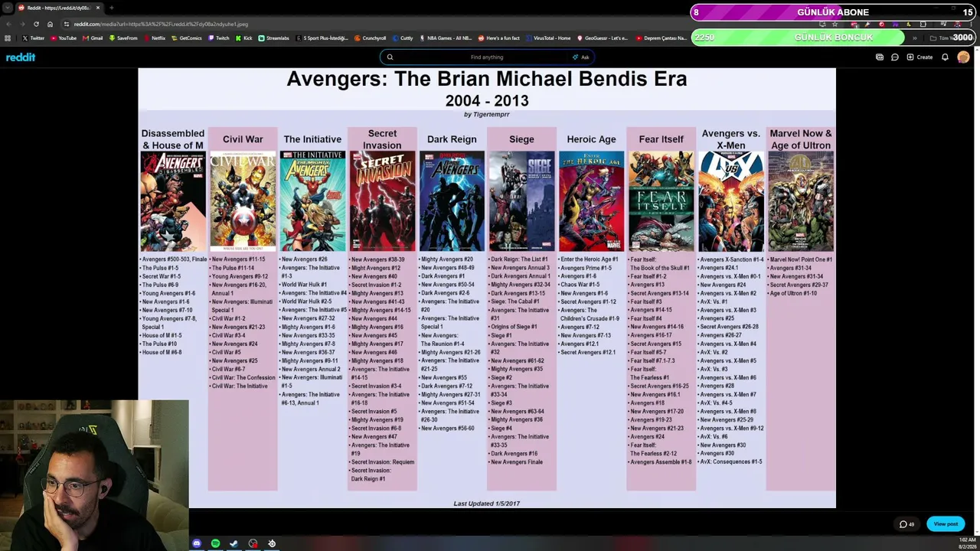Close the Reddit browser tab
This screenshot has height=551, width=980.
coord(98,8)
